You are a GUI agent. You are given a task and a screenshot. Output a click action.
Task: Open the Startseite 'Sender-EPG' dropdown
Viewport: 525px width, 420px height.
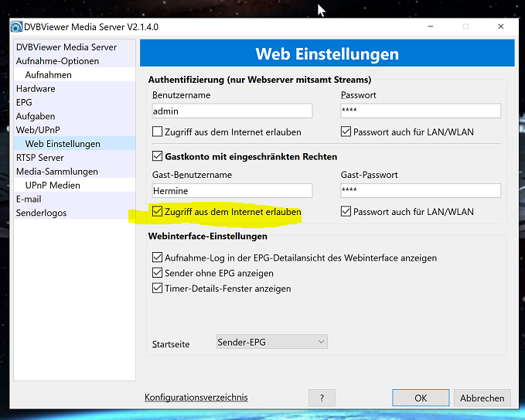(272, 342)
